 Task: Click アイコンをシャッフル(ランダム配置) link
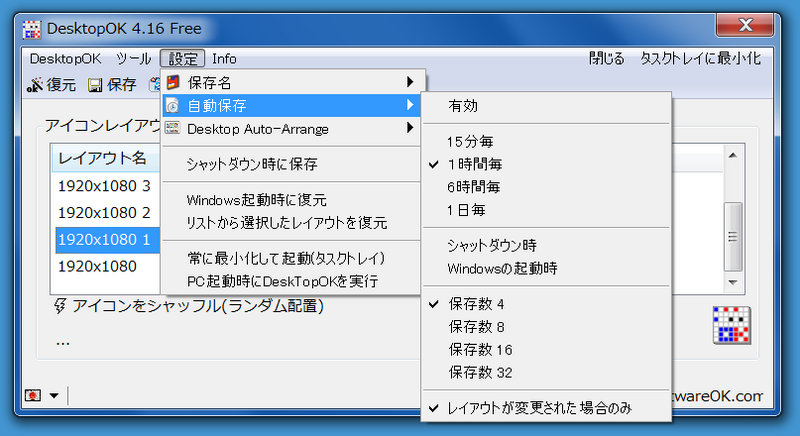[x=198, y=306]
